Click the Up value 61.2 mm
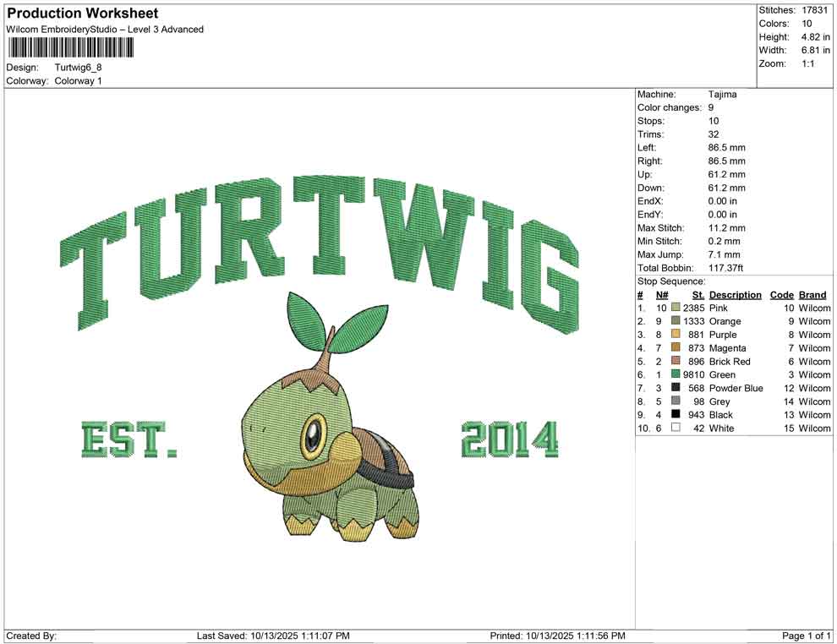Image resolution: width=837 pixels, height=644 pixels. point(726,174)
